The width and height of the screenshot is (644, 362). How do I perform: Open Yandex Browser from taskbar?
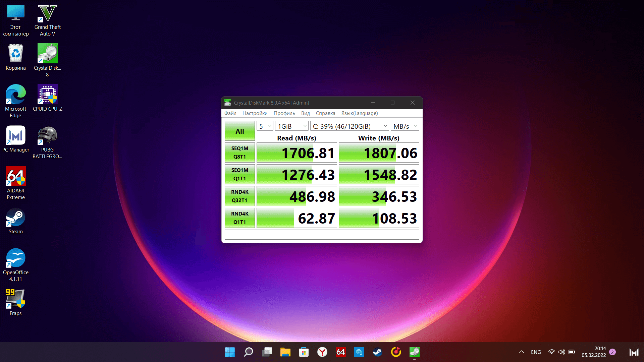pyautogui.click(x=322, y=352)
